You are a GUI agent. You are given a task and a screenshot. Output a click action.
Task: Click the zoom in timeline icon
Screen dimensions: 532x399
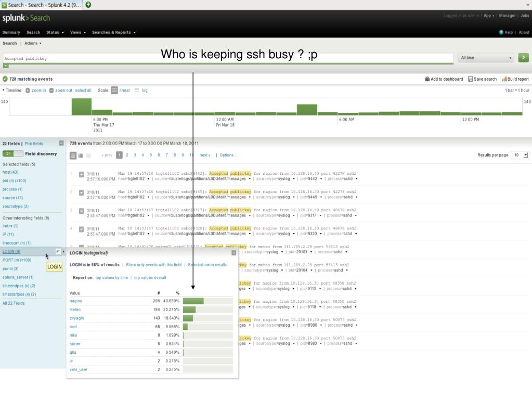[28, 91]
